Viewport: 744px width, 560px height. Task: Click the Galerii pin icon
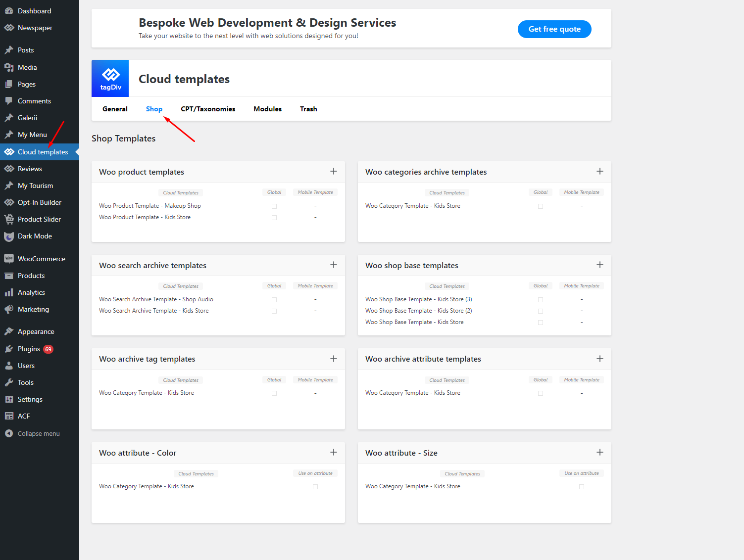9,118
